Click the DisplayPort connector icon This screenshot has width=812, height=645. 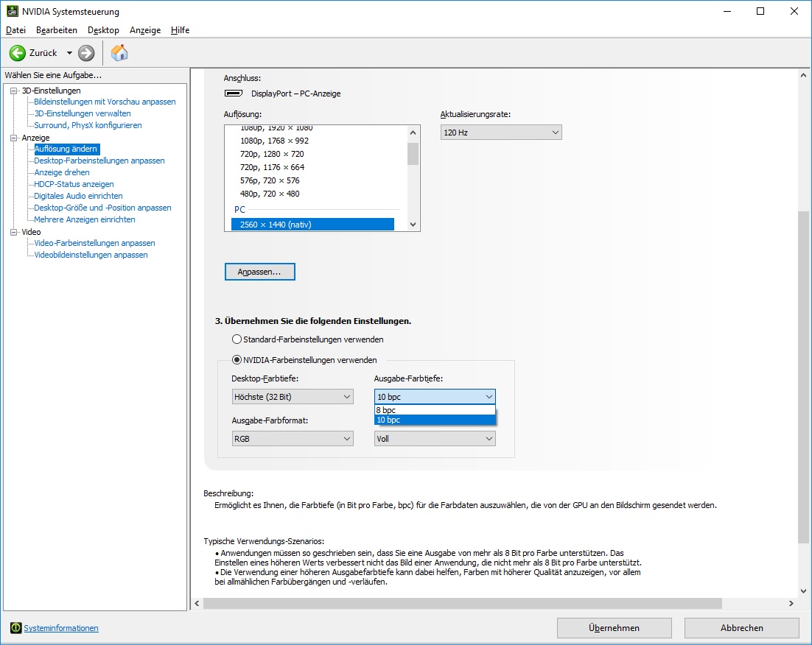coord(234,94)
